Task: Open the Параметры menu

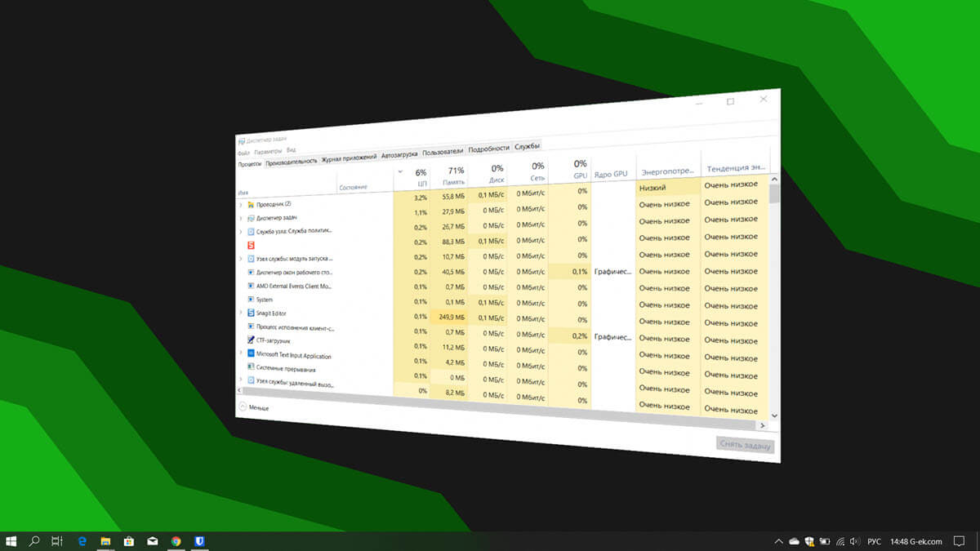Action: point(268,151)
